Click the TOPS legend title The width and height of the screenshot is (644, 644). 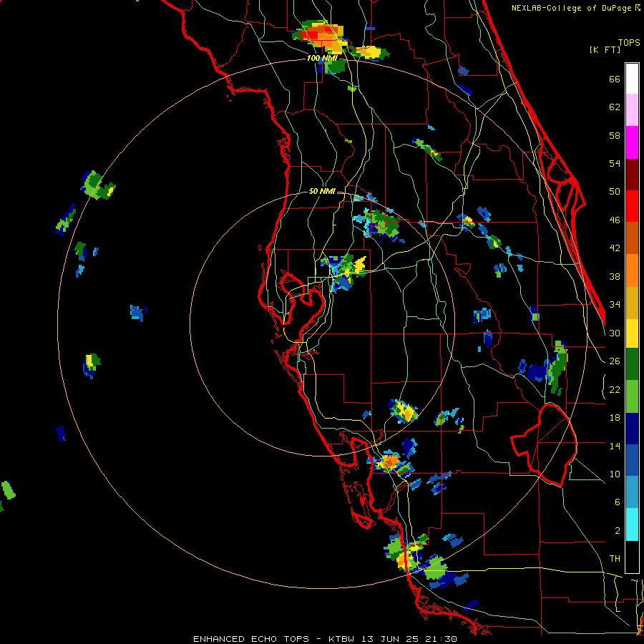pos(629,43)
